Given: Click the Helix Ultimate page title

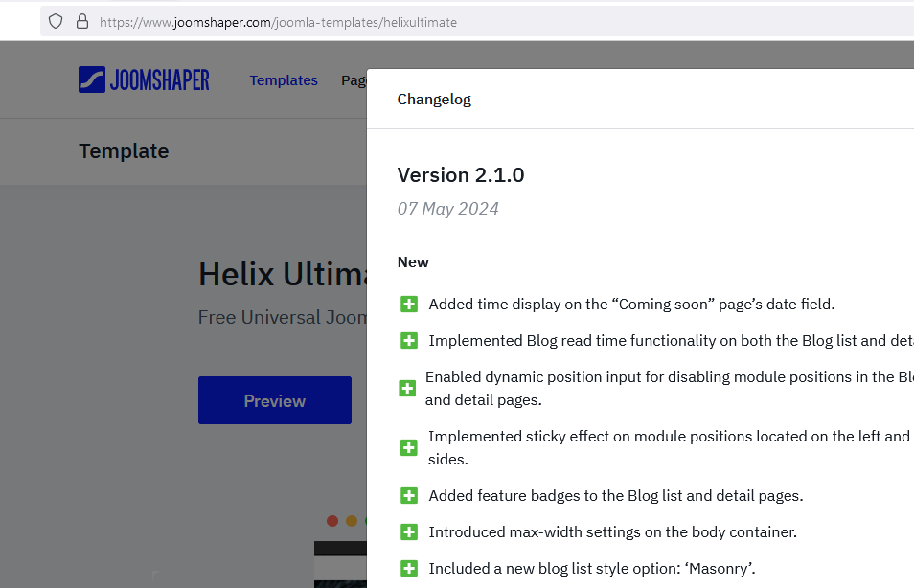Looking at the screenshot, I should (283, 275).
